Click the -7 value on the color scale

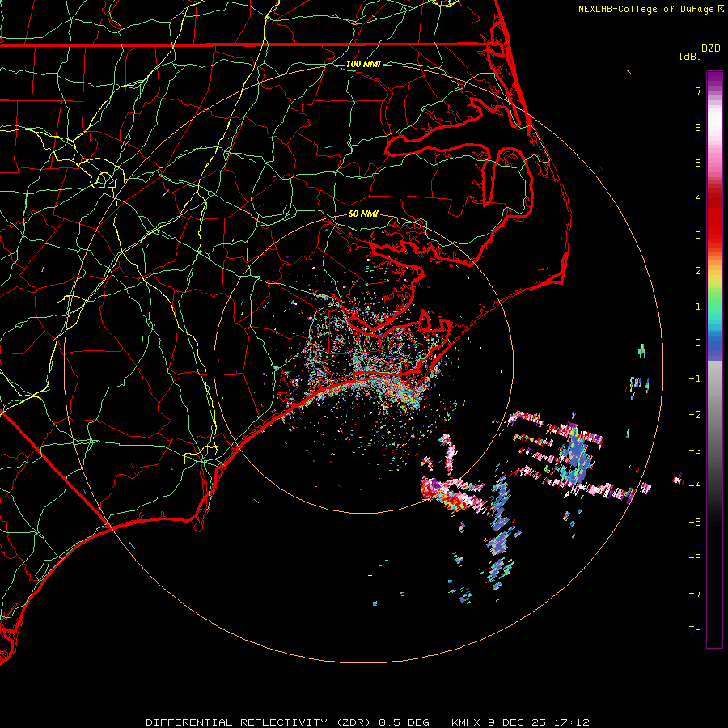695,594
